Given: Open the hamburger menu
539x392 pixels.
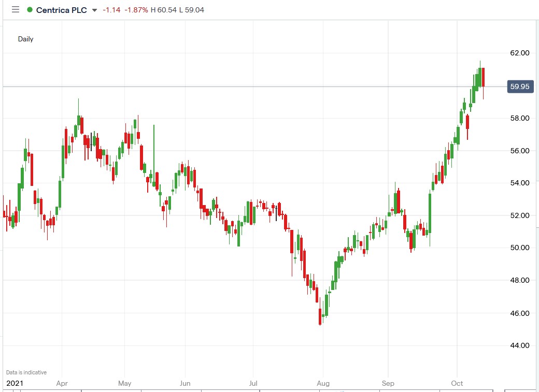Looking at the screenshot, I should [15, 9].
